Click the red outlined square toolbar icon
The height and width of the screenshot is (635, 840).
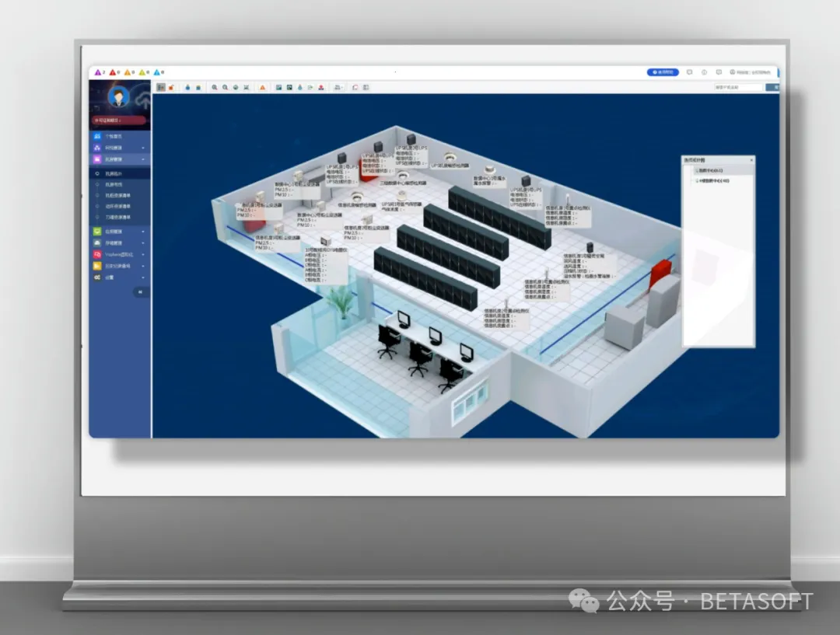pos(355,87)
